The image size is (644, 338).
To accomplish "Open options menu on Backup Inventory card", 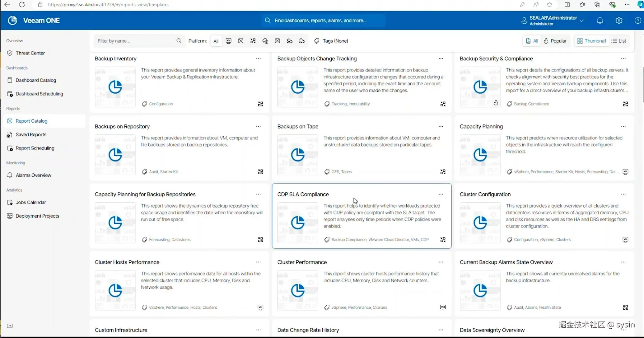I will tap(259, 58).
